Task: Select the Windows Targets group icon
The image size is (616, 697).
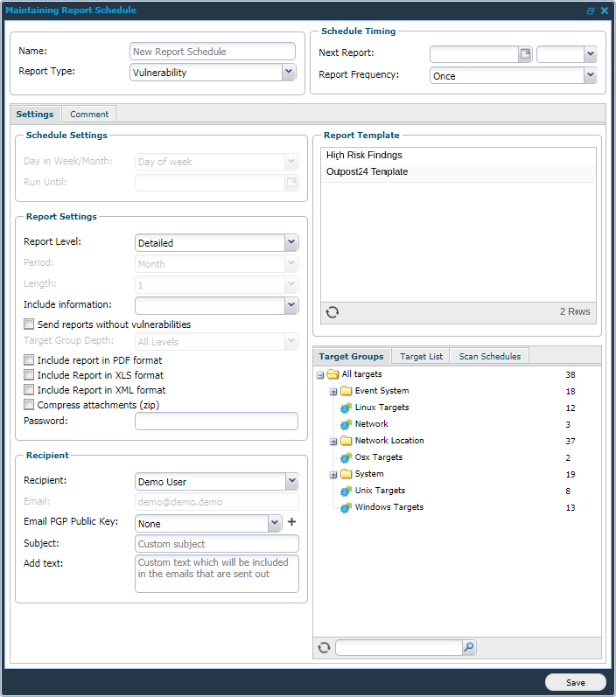Action: [346, 507]
